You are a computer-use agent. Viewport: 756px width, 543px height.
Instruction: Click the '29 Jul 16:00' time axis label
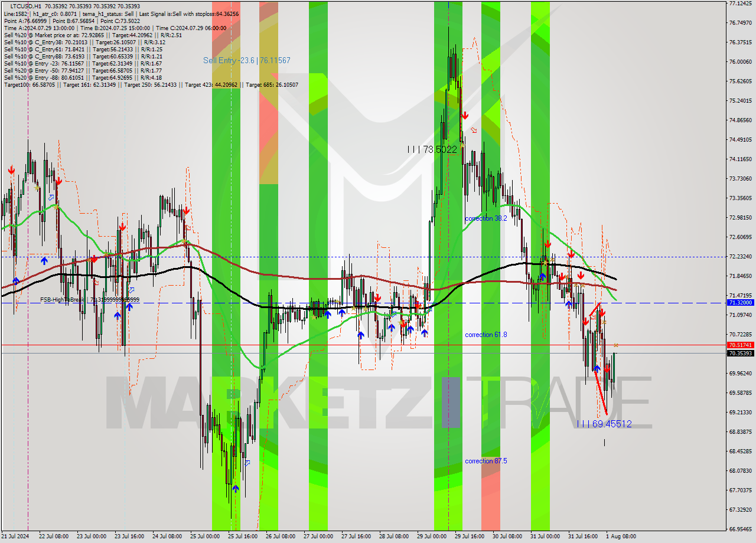click(470, 537)
